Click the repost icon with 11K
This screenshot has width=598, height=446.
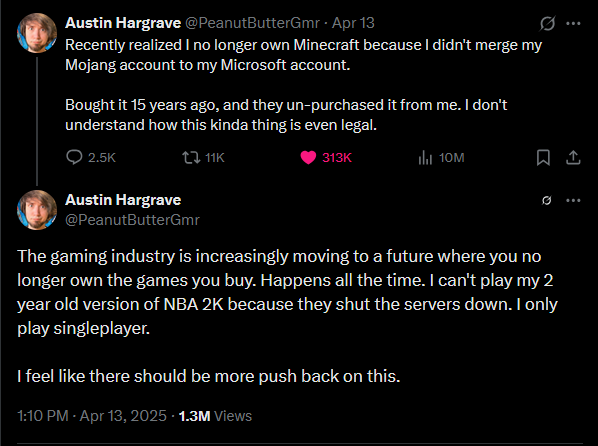click(x=191, y=157)
